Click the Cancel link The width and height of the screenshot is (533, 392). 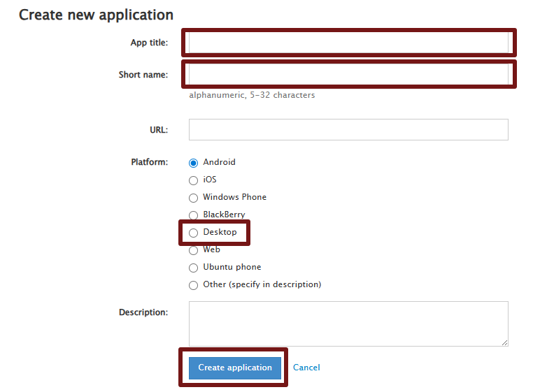[x=306, y=368]
